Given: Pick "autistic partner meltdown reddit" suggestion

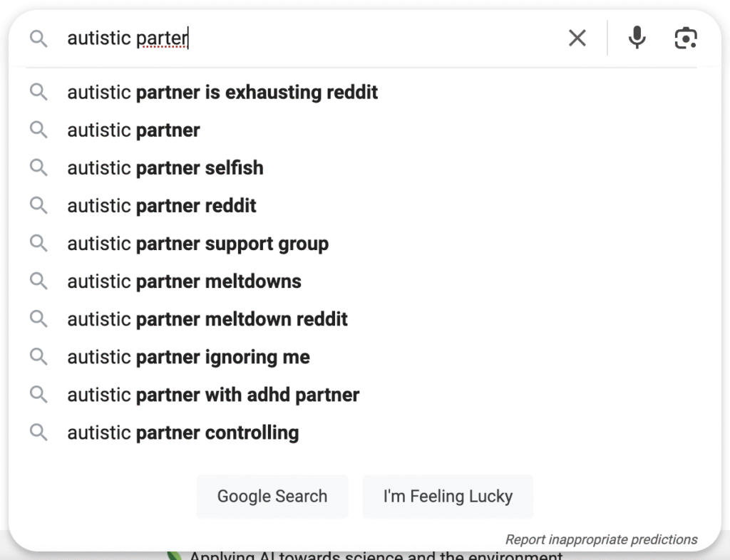Looking at the screenshot, I should tap(207, 319).
